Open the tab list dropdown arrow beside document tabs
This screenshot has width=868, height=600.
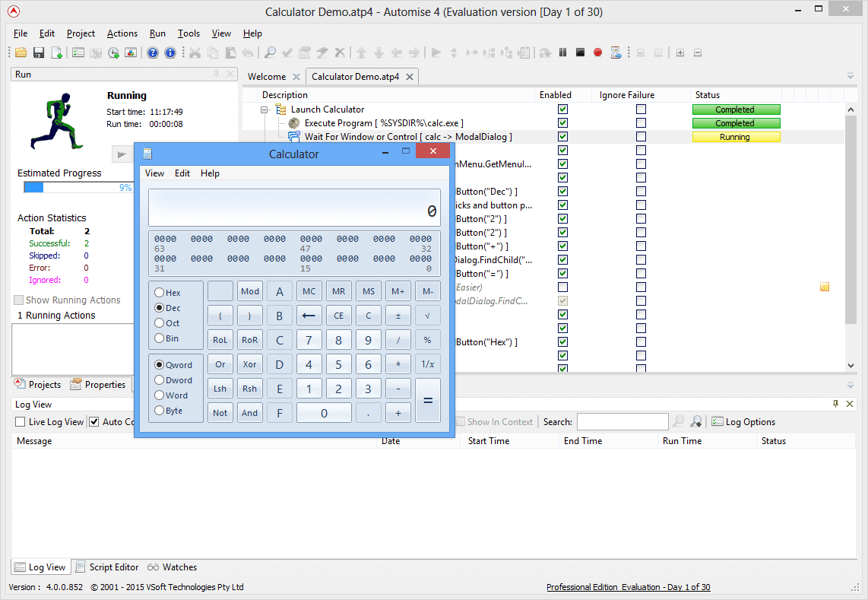[x=851, y=76]
